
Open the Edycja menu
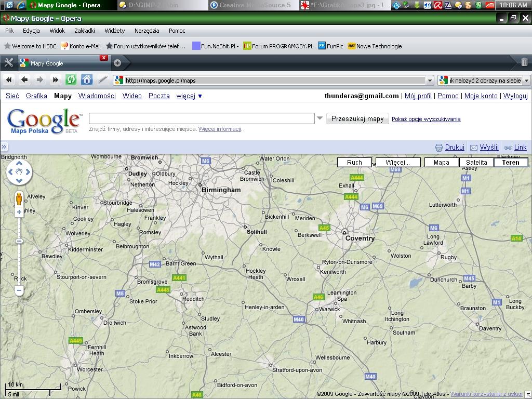point(31,31)
